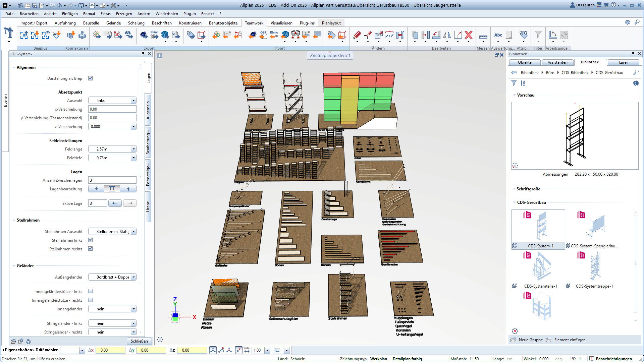Viewport: 644px width, 362px height.
Task: Click the 3D PDF export icon
Action: point(118,35)
